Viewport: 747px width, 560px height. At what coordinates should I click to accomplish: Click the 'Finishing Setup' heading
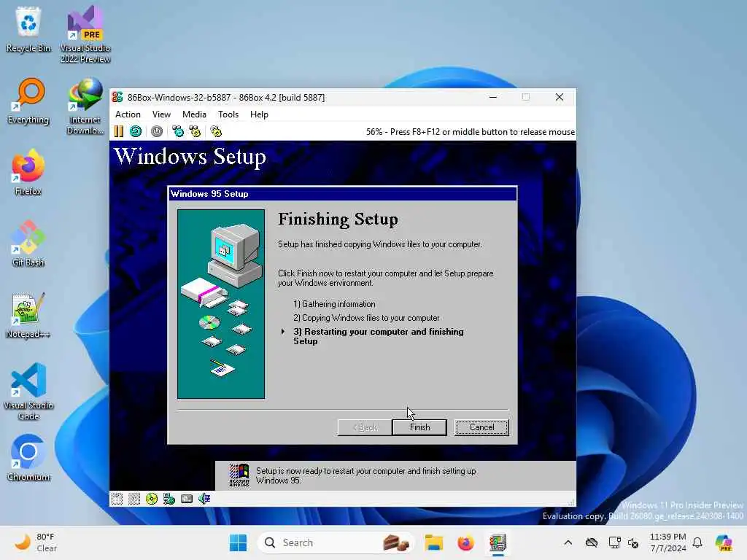tap(338, 219)
